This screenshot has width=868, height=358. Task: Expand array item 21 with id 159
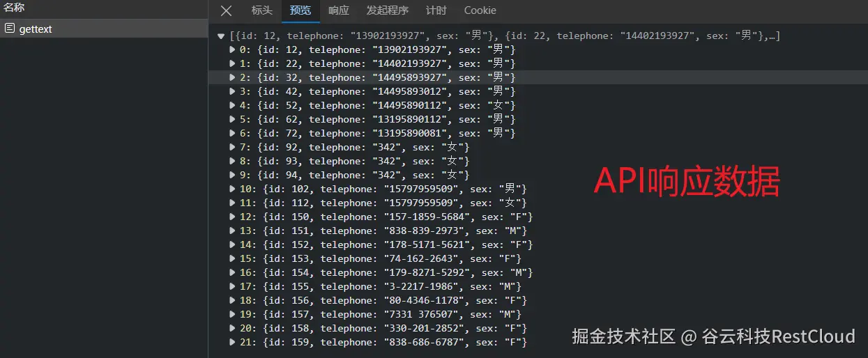tap(233, 342)
